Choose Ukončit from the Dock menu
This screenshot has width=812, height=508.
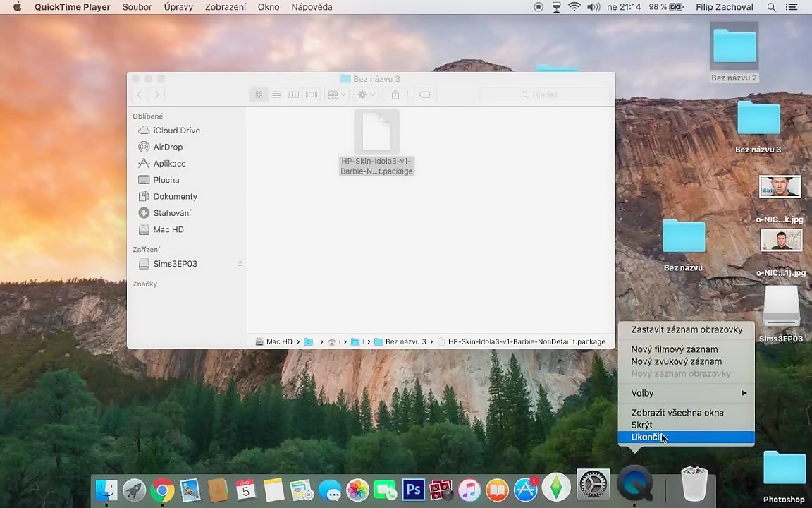tap(646, 437)
